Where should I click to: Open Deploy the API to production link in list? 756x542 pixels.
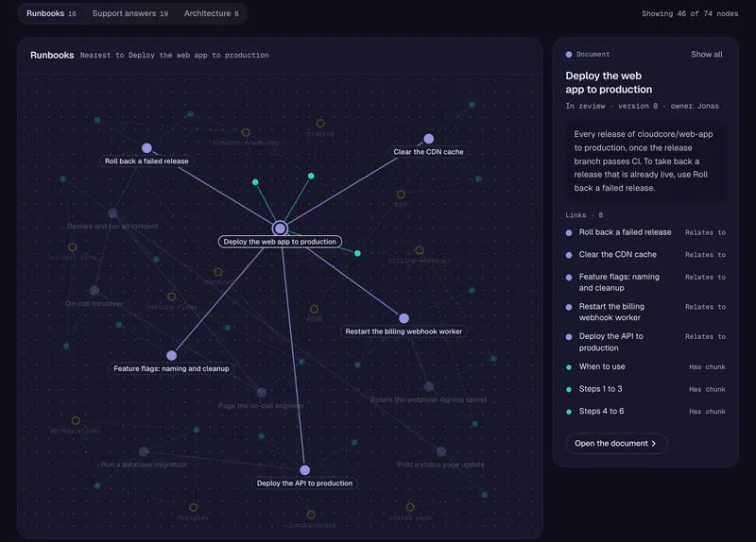[645, 342]
